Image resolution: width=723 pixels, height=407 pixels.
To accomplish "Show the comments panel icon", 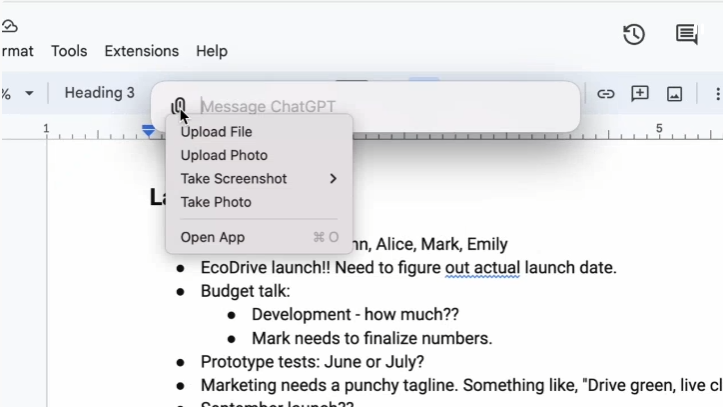I will click(687, 35).
